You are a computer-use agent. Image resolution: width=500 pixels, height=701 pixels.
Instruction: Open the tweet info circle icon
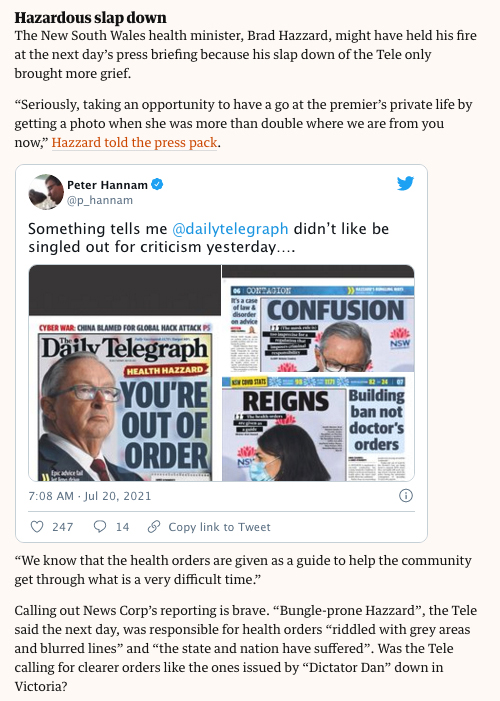pos(406,495)
